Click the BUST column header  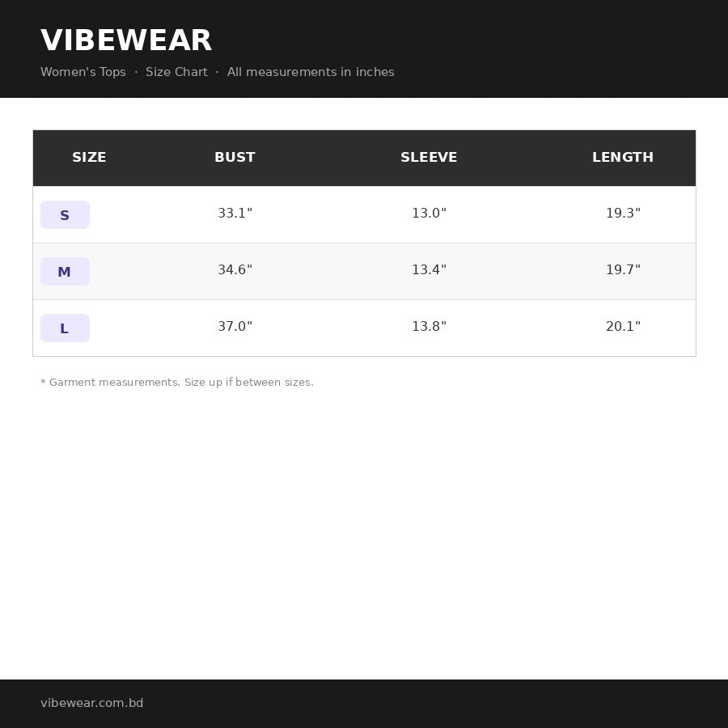click(x=235, y=158)
